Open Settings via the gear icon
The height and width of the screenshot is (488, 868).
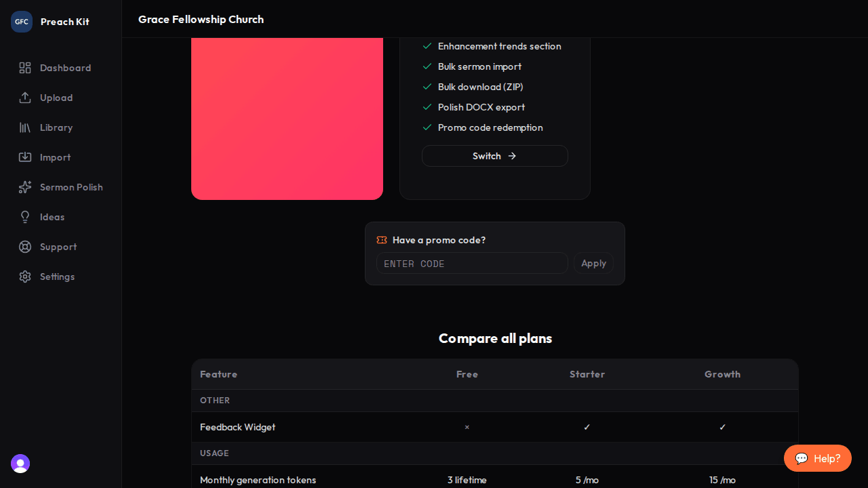coord(25,277)
